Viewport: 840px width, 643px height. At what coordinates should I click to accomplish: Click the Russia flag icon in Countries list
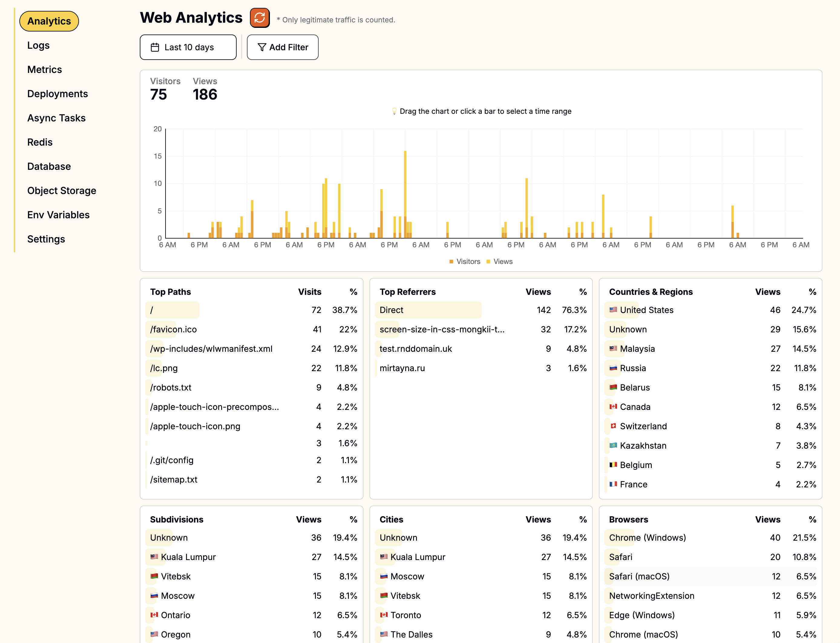click(613, 368)
